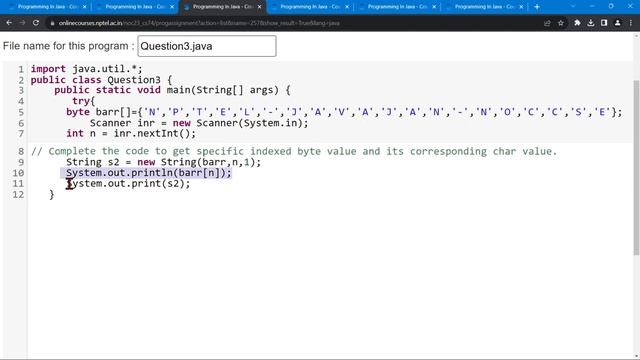Screen dimensions: 640x360
Task: Click the System.out.print(s2) line
Action: click(x=128, y=184)
